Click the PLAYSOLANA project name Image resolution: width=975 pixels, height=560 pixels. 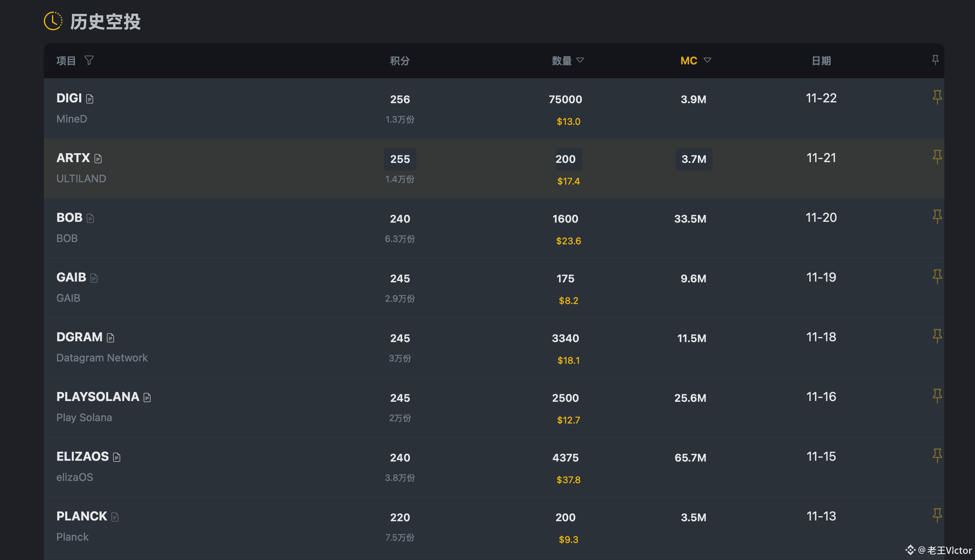[x=97, y=397]
